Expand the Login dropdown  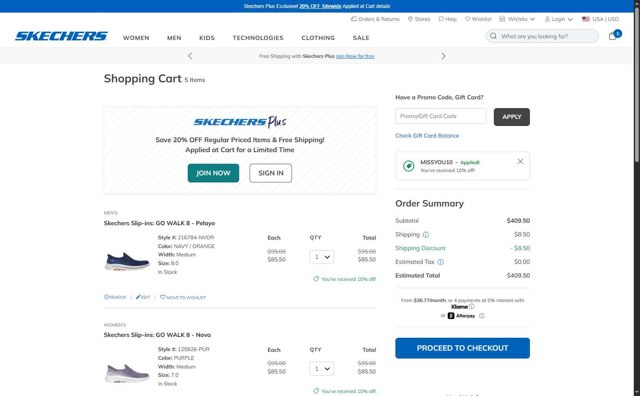[x=558, y=19]
